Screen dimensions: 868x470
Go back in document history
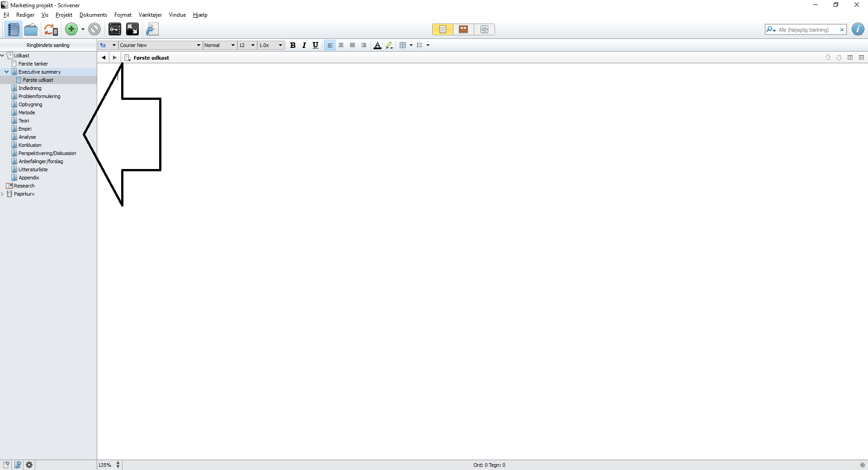pyautogui.click(x=104, y=57)
